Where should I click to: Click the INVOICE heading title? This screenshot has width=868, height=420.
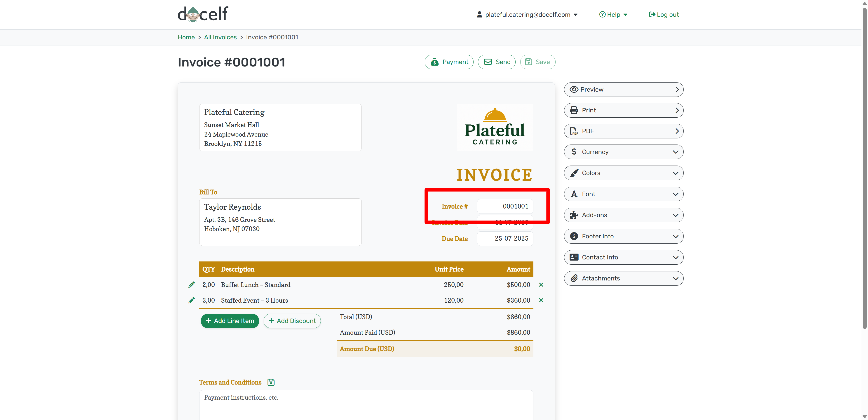coord(494,175)
